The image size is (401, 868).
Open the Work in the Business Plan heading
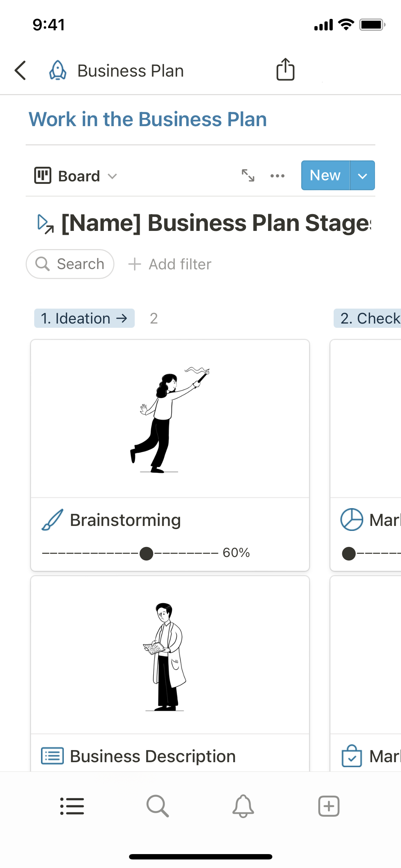click(x=148, y=119)
